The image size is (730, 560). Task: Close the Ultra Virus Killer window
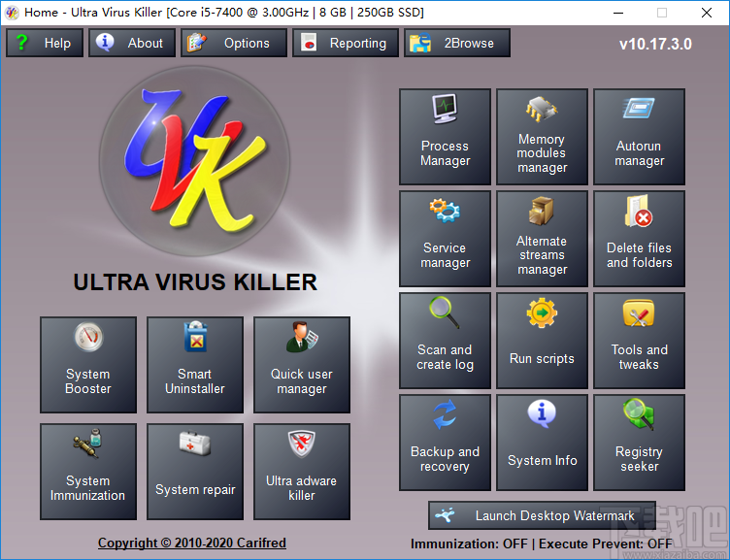pyautogui.click(x=707, y=13)
